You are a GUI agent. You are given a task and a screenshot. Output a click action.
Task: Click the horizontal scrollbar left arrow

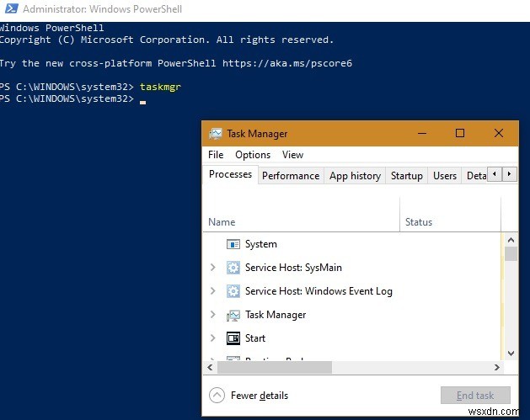pyautogui.click(x=211, y=367)
